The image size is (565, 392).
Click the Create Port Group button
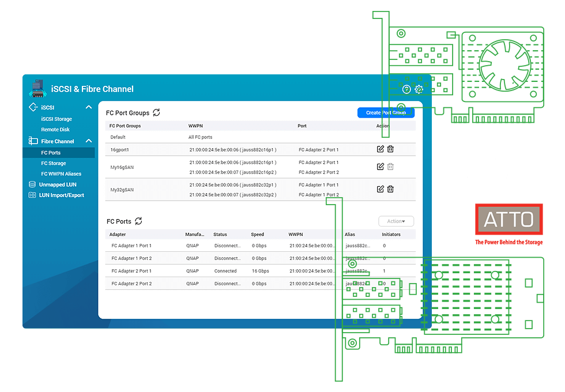(386, 113)
